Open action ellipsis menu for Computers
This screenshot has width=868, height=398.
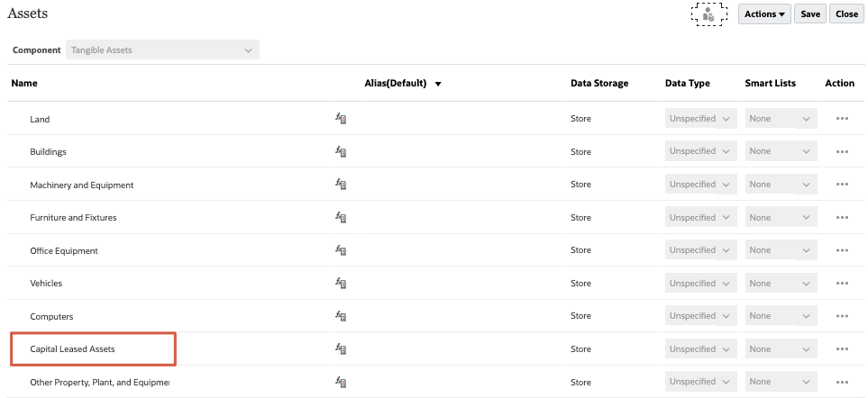pyautogui.click(x=842, y=316)
